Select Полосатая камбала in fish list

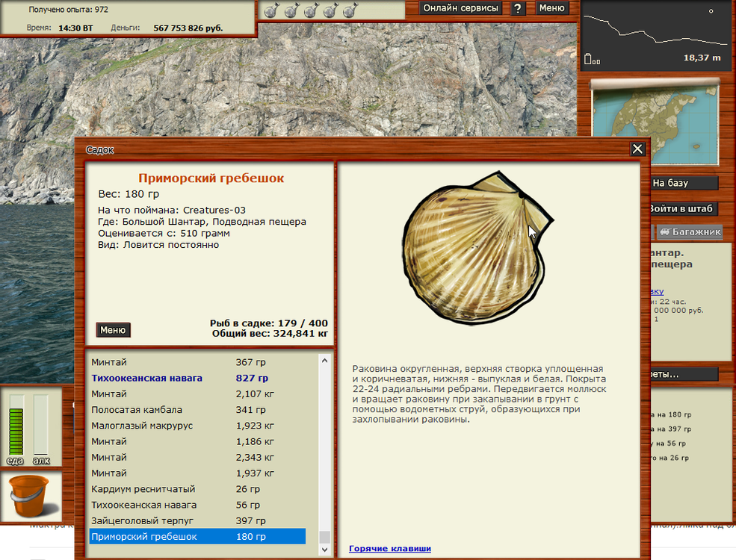tap(137, 410)
